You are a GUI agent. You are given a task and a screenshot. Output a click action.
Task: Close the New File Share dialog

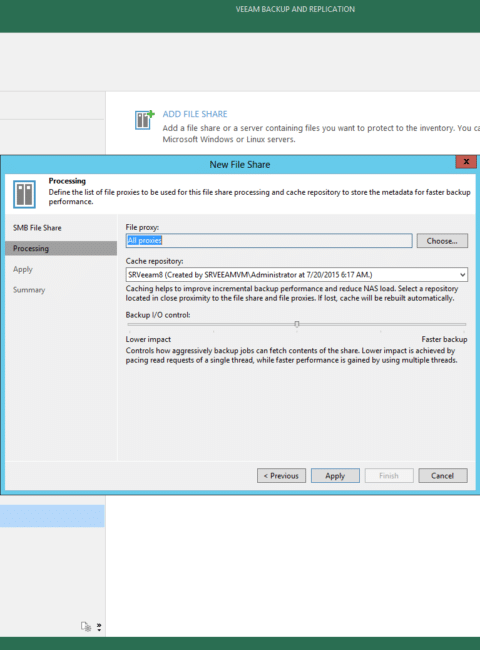[466, 162]
